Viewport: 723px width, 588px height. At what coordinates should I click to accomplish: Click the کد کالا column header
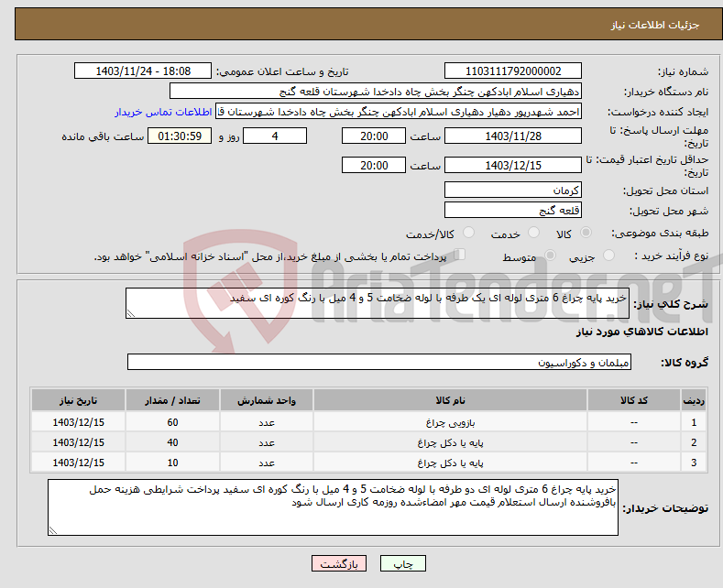coord(633,400)
